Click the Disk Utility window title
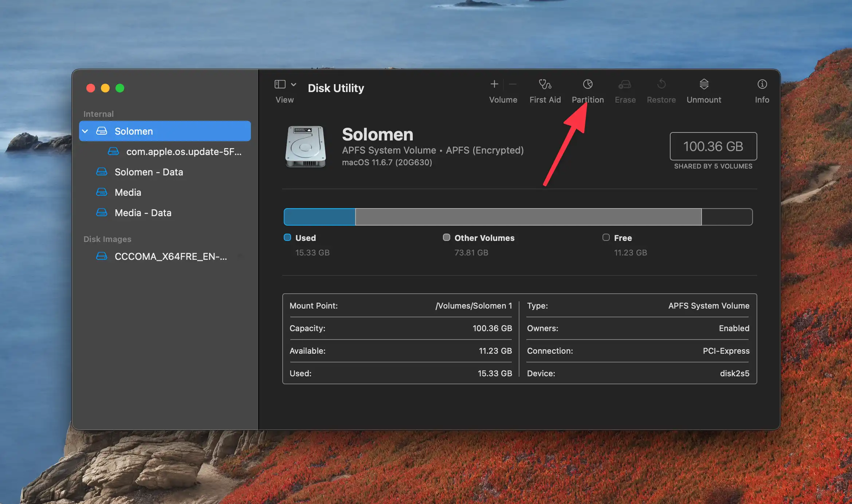The height and width of the screenshot is (504, 852). pyautogui.click(x=336, y=88)
